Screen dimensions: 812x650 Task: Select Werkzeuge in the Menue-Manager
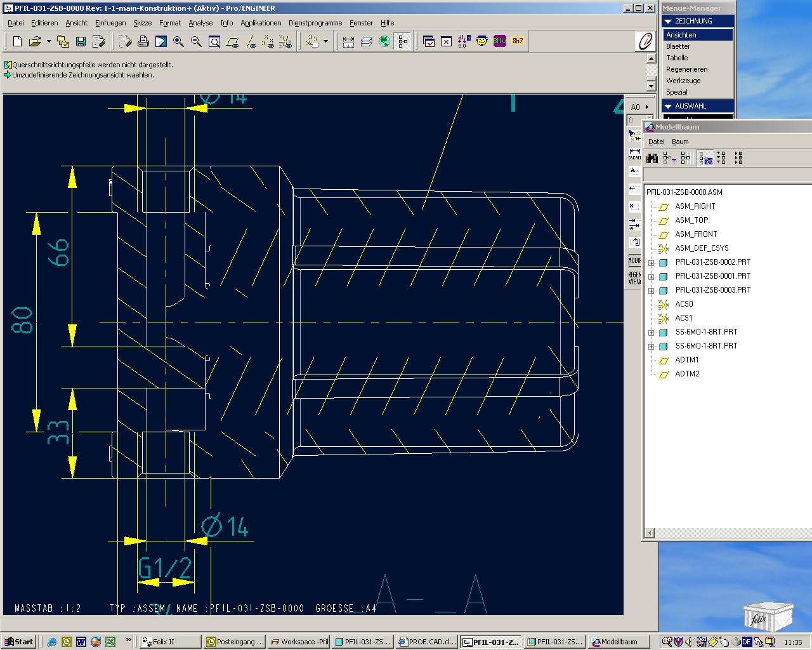point(698,81)
